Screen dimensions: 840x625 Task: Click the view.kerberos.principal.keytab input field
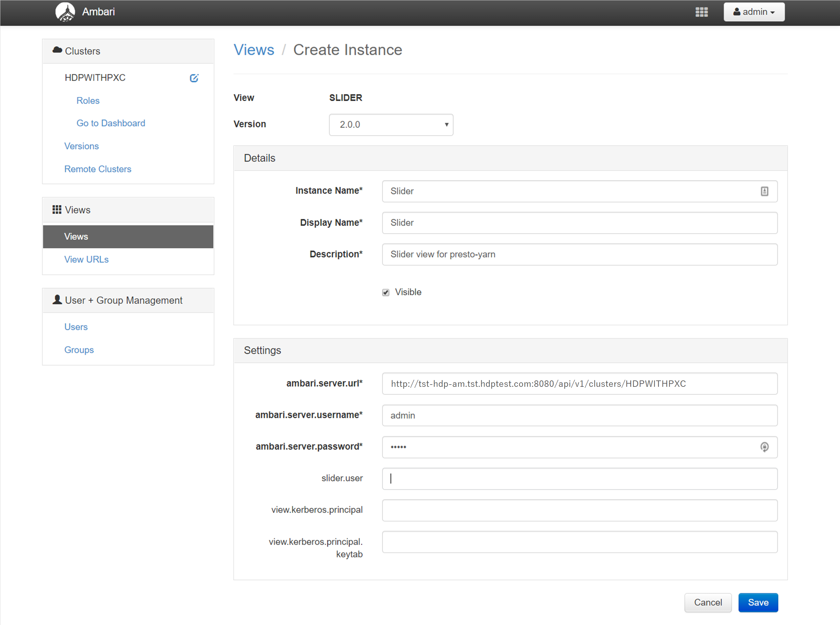pos(580,542)
